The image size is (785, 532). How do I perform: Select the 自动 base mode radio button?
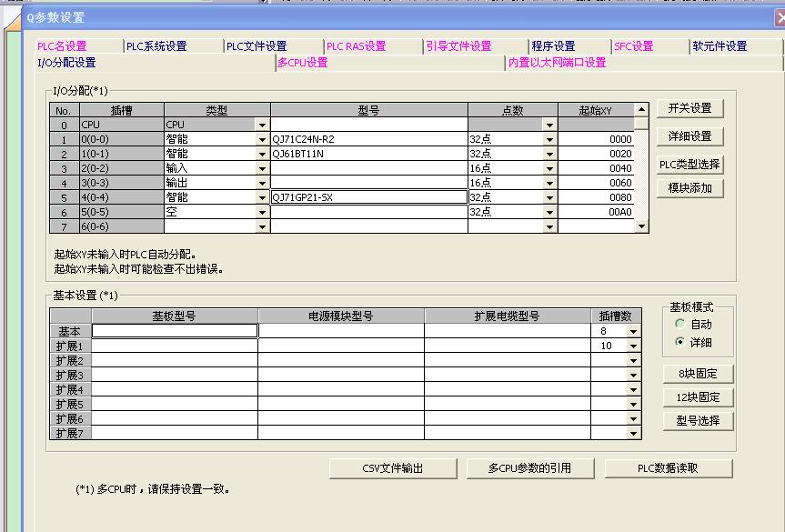pos(679,325)
